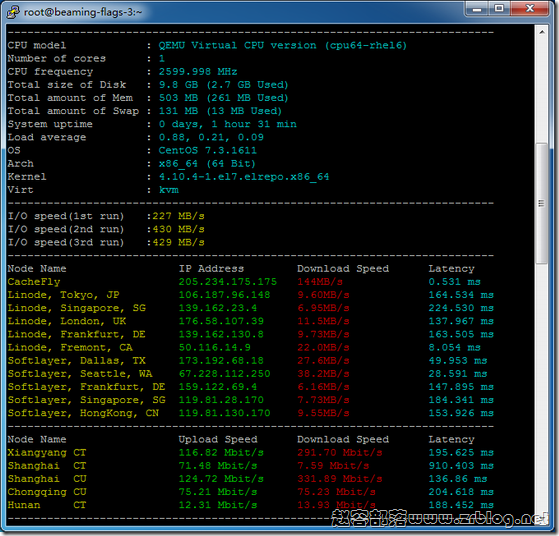
Task: Click download speed 331.89 Mbit/s
Action: pyautogui.click(x=340, y=479)
